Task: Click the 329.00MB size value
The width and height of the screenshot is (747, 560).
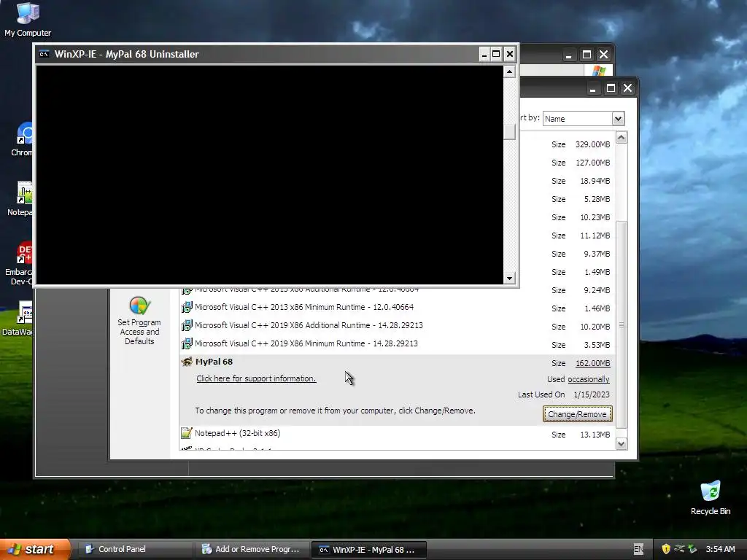Action: coord(592,144)
